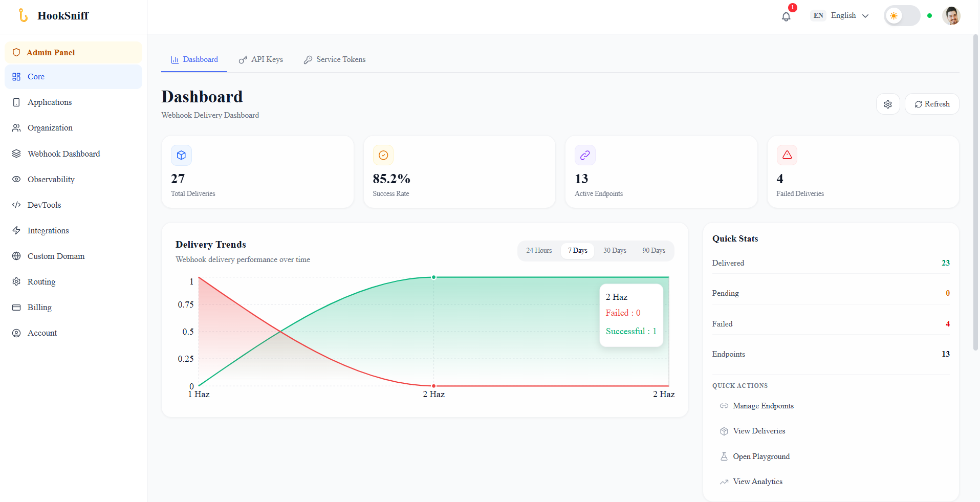Open the Admin Panel link
The height and width of the screenshot is (502, 980).
(73, 52)
